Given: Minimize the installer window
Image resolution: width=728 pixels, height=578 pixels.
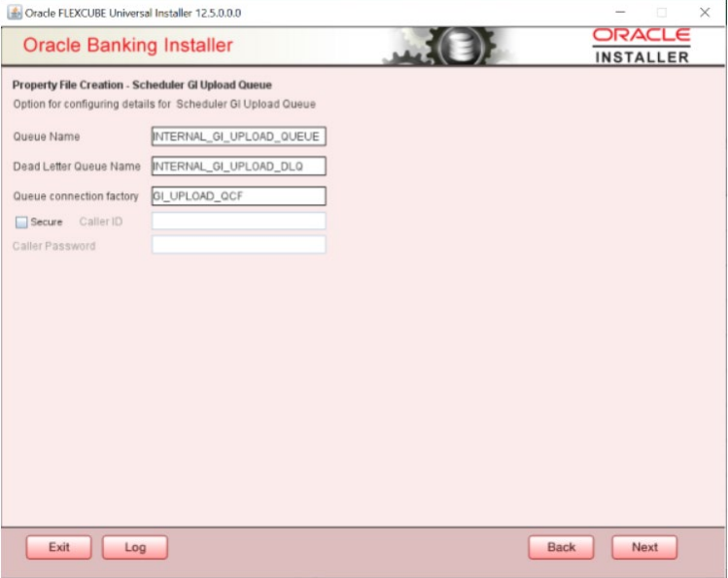Looking at the screenshot, I should 620,13.
